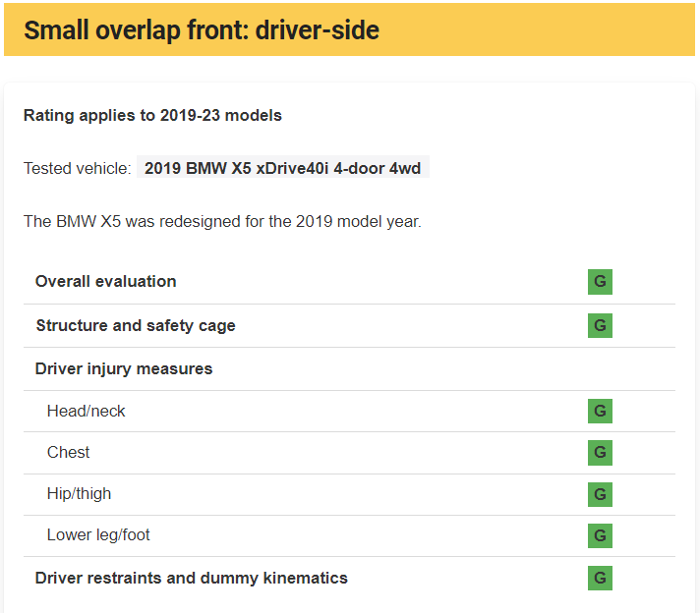Image resolution: width=700 pixels, height=613 pixels.
Task: Click the 'Driver injury measures' label
Action: pos(124,369)
